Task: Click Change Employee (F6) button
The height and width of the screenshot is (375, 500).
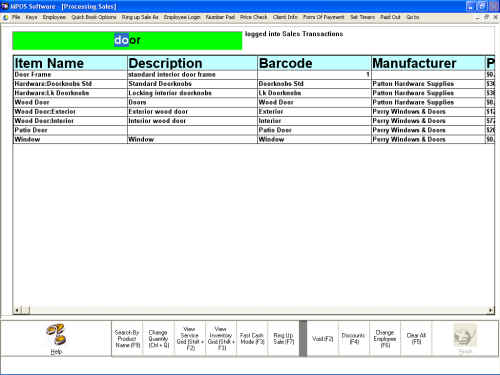Action: tap(385, 339)
